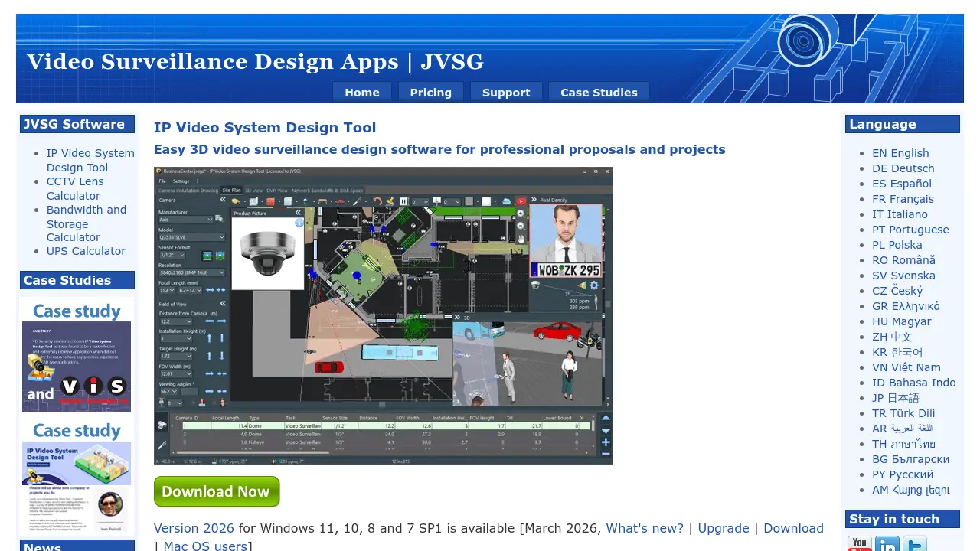The image size is (980, 551).
Task: Open the What's new? link
Action: pos(645,528)
